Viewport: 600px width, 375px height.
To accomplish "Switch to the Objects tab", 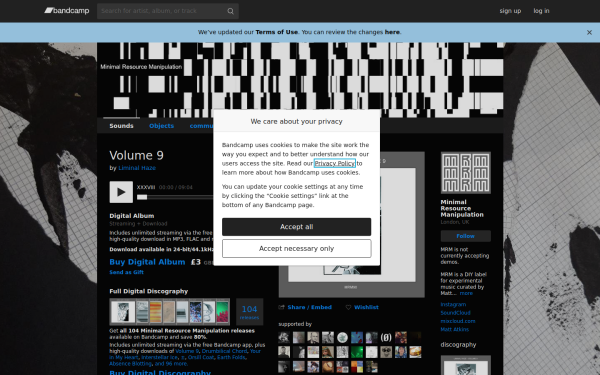I will click(161, 126).
